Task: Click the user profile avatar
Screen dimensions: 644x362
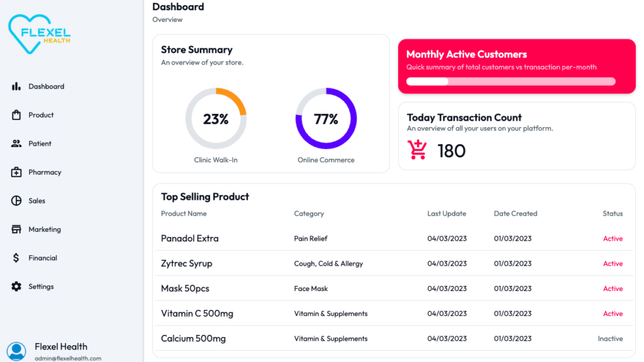Action: pyautogui.click(x=16, y=351)
